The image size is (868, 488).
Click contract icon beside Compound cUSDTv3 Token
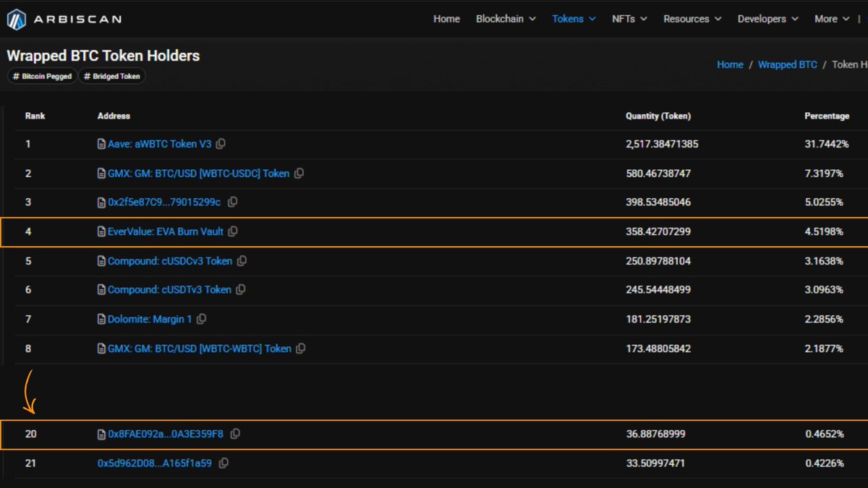102,289
